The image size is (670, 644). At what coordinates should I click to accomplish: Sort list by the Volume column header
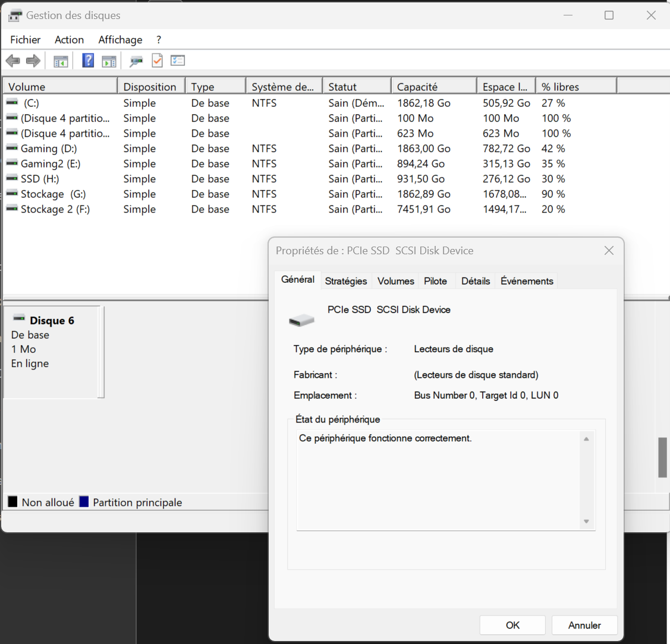[27, 87]
